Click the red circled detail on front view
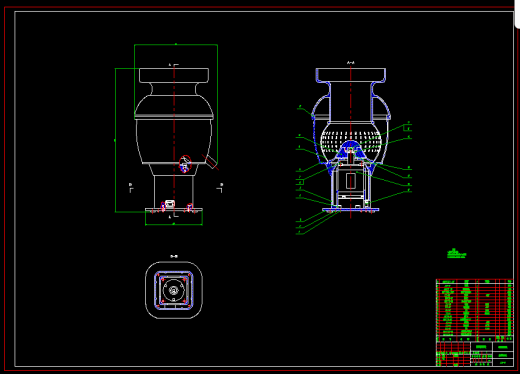Viewport: 520px width, 374px height. pyautogui.click(x=185, y=164)
